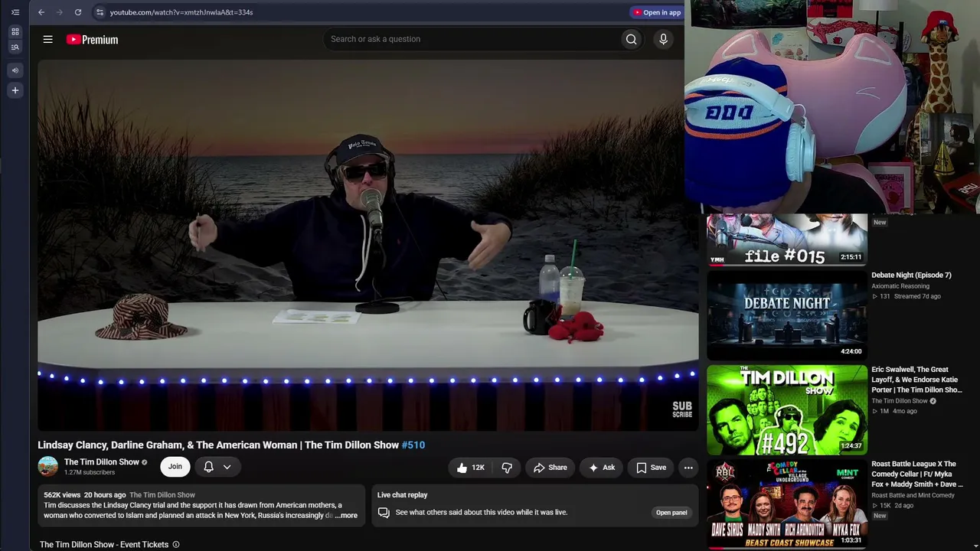This screenshot has width=980, height=551.
Task: Click the speaker icon in browser sidebar
Action: click(15, 70)
